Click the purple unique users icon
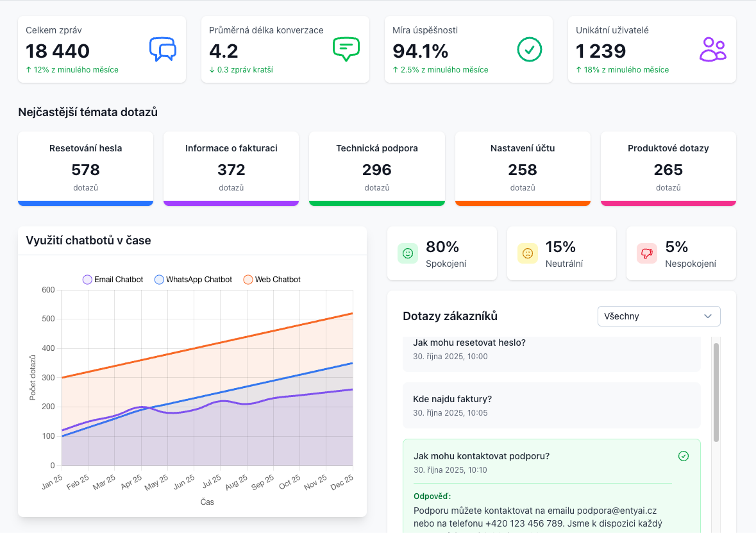 [x=712, y=49]
